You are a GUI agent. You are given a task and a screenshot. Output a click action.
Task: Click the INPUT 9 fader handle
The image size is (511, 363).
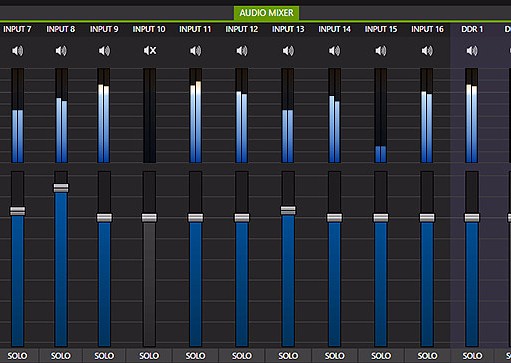tap(104, 218)
